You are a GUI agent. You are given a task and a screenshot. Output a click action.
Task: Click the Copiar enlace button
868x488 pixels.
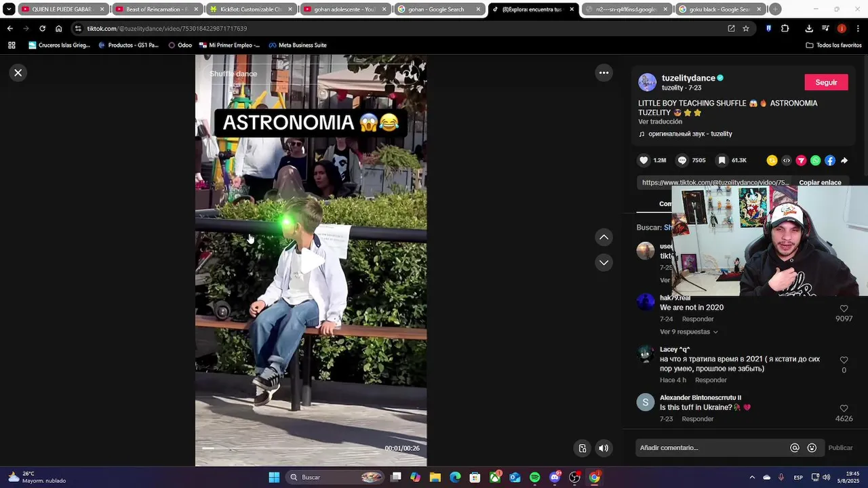pyautogui.click(x=820, y=182)
